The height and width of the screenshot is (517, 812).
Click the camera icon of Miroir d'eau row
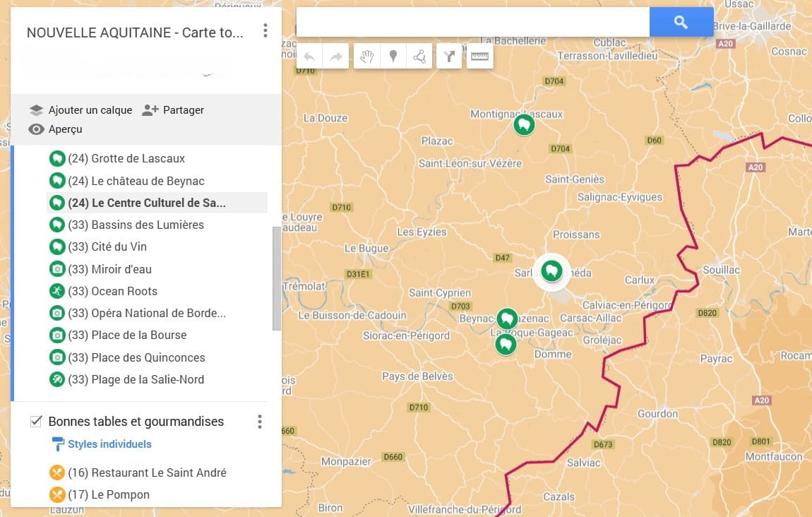[x=57, y=269]
